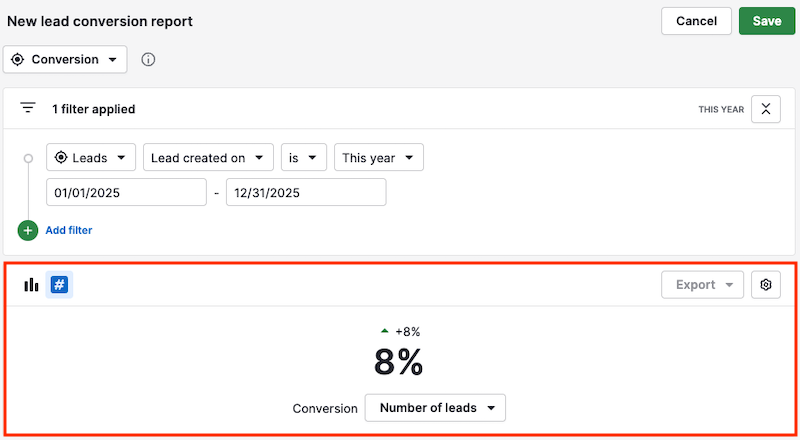Open the This year period dropdown
The height and width of the screenshot is (440, 800).
[x=378, y=158]
